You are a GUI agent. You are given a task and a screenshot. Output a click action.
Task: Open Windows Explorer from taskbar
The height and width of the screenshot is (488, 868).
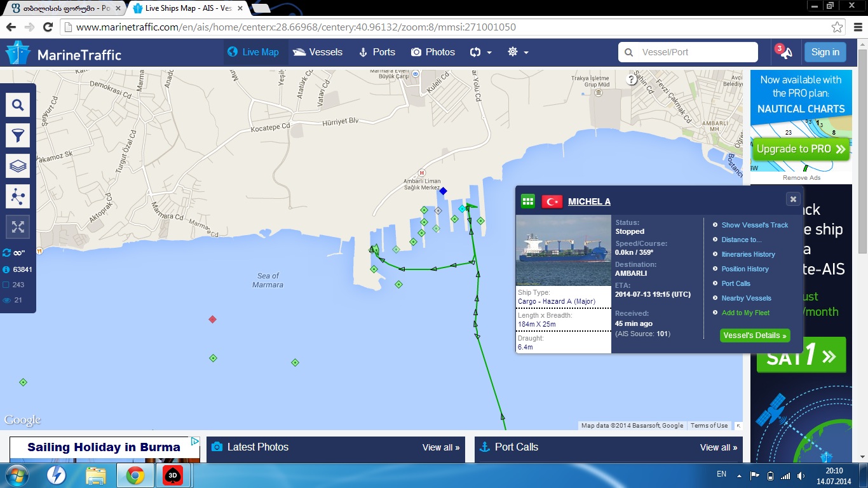(x=96, y=475)
